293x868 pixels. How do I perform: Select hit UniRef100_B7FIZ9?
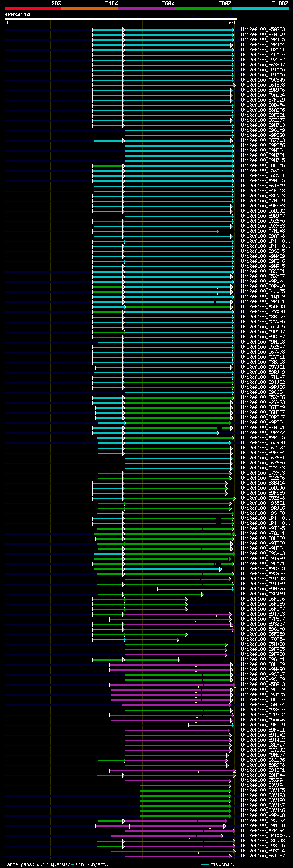[263, 100]
